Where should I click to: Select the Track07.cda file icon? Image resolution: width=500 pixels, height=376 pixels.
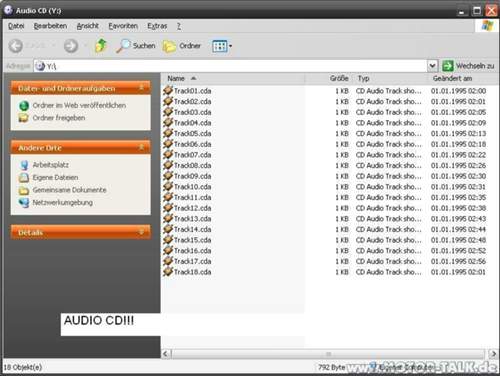pyautogui.click(x=168, y=154)
